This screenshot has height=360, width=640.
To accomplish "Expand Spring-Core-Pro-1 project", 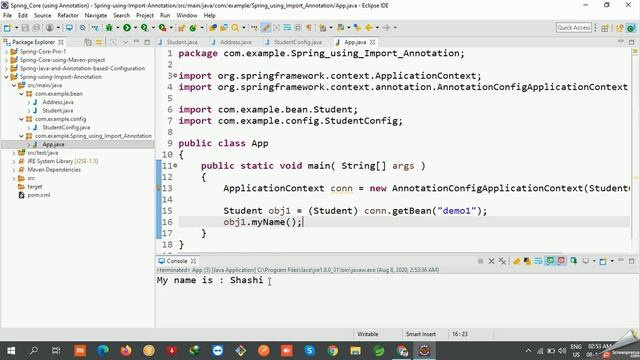I will point(7,51).
